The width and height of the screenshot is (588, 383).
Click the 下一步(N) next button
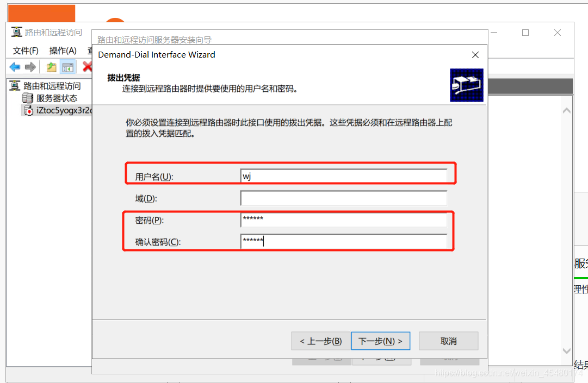(380, 341)
